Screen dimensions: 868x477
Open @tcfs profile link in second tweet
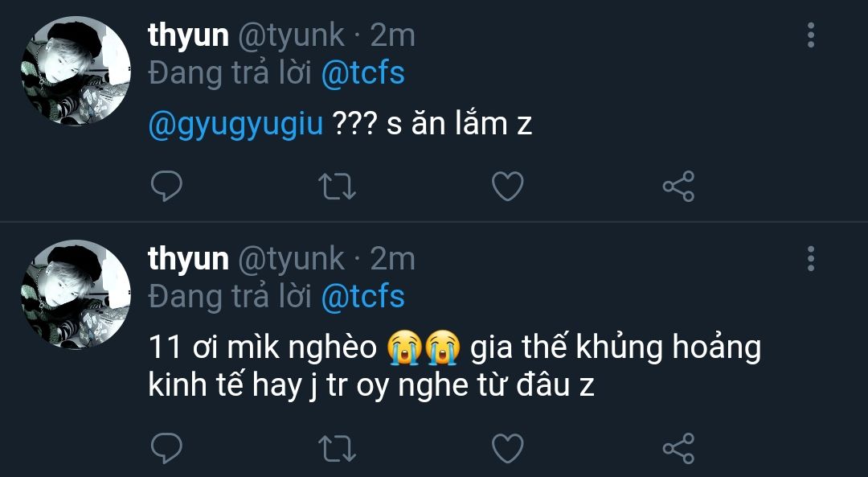[362, 298]
